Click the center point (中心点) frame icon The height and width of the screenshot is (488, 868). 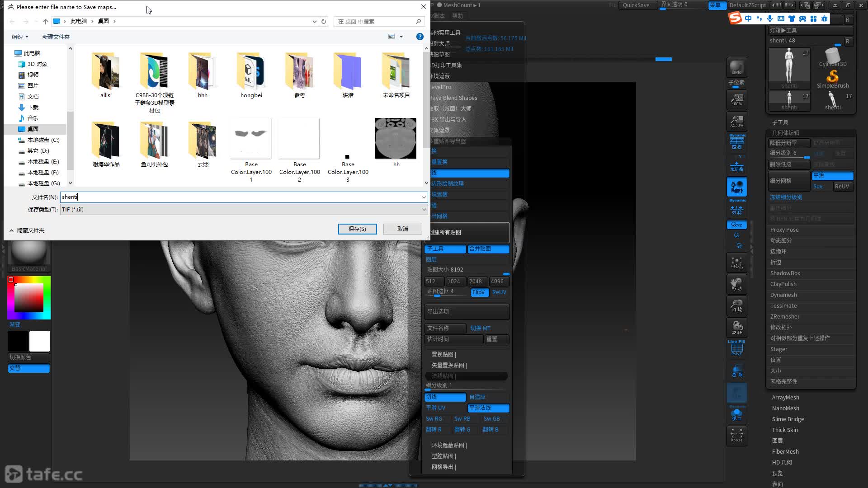pyautogui.click(x=736, y=263)
